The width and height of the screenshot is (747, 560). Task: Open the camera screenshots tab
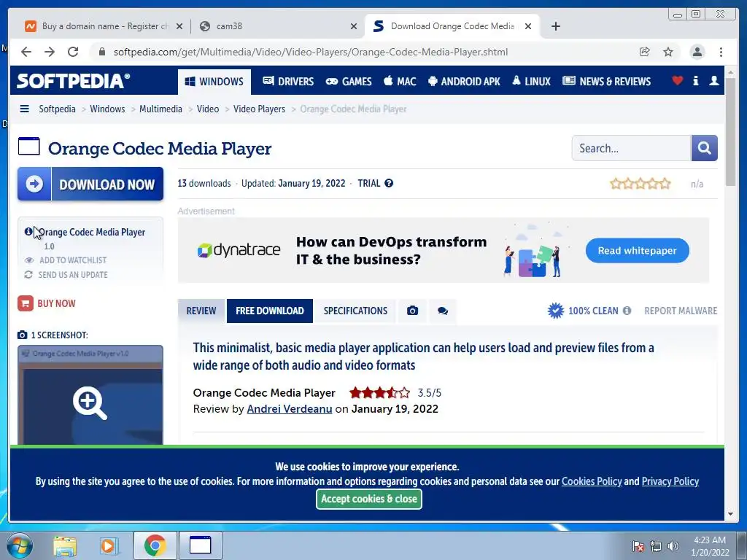point(413,311)
